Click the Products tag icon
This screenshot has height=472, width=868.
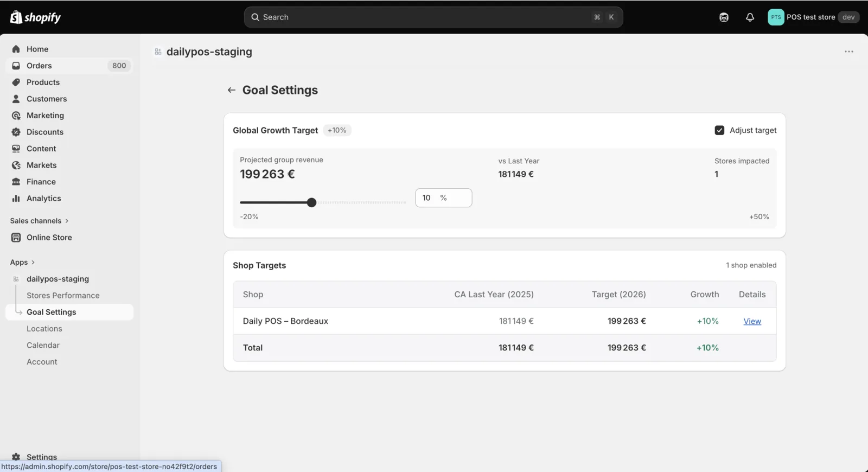pyautogui.click(x=16, y=82)
